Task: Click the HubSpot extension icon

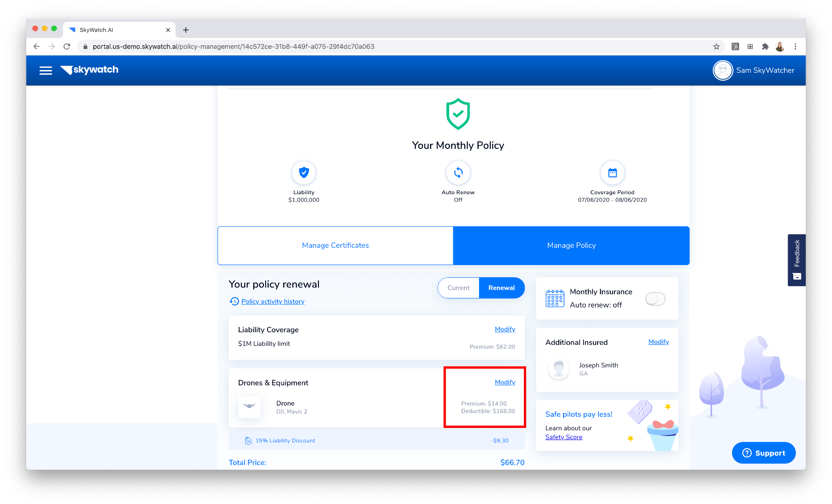Action: pos(735,46)
